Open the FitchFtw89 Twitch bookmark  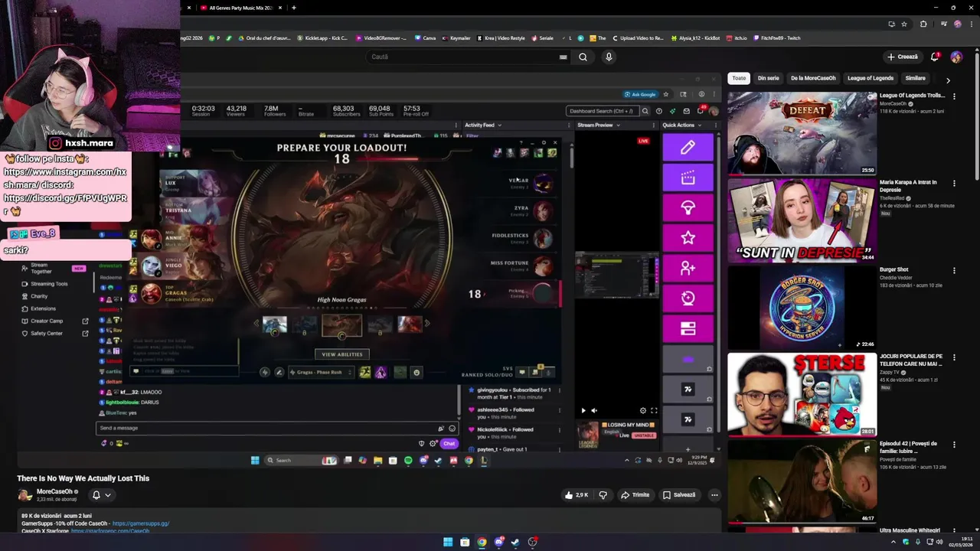[x=777, y=37]
